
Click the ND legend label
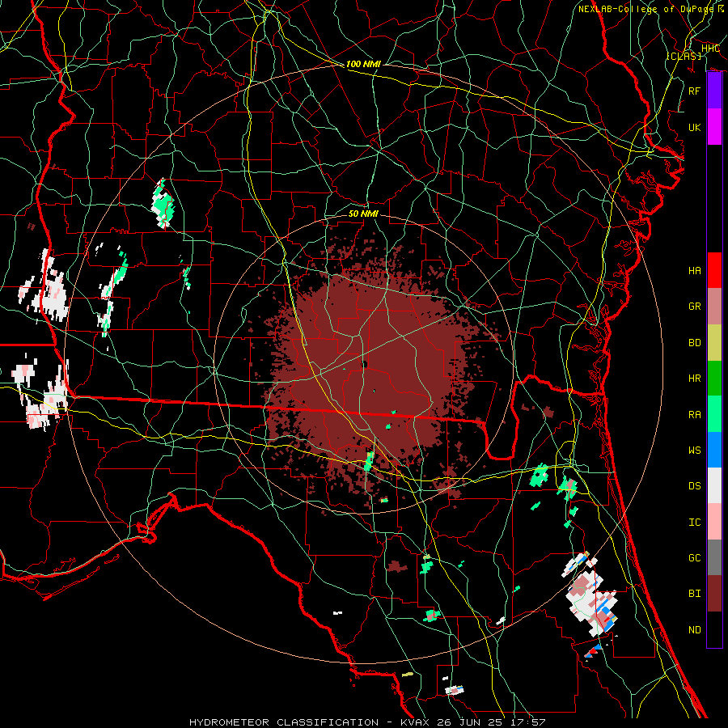coord(694,630)
